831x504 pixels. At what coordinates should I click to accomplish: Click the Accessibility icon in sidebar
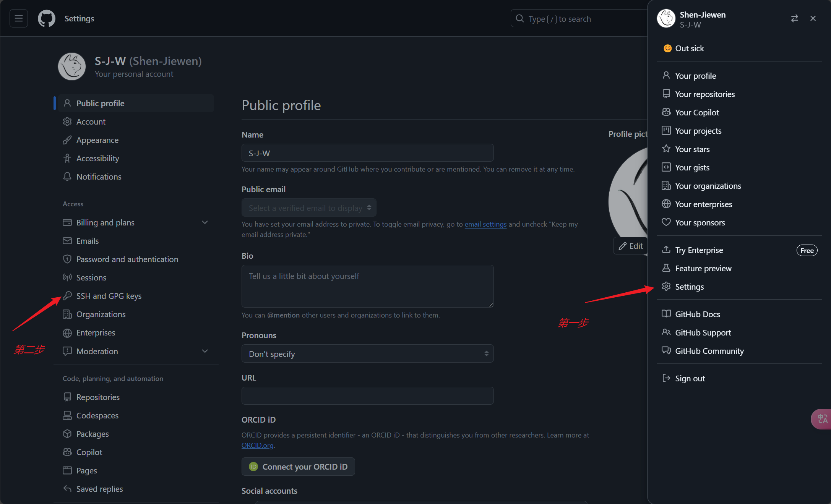[x=67, y=158]
